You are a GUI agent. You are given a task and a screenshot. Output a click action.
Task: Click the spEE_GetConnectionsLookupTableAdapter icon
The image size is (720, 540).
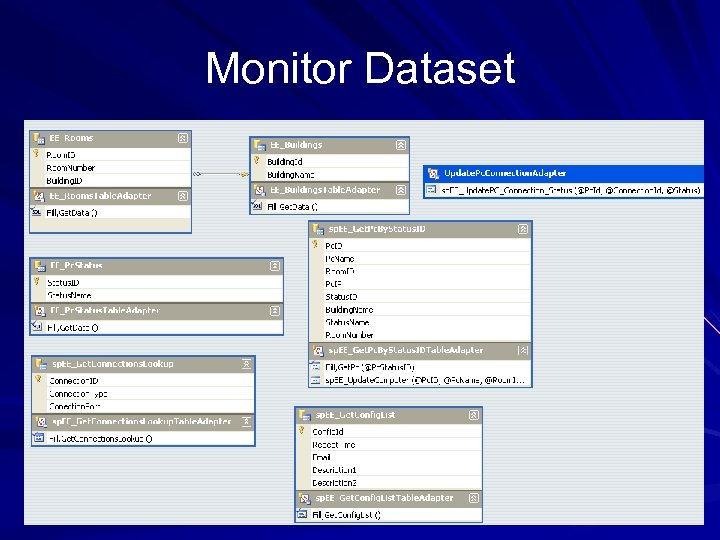pyautogui.click(x=41, y=422)
